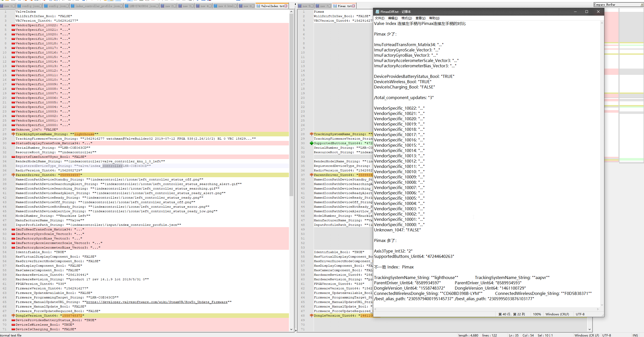Click the removed-line marker at Unknown_1047
Image resolution: width=644 pixels, height=337 pixels.
coord(13,130)
